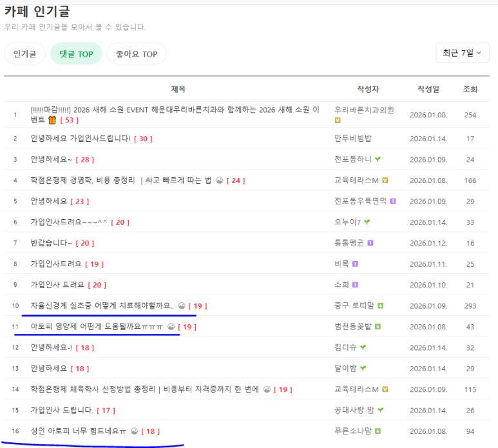The image size is (498, 448).
Task: Open the 좋아요 TOP tab
Action: click(x=136, y=54)
